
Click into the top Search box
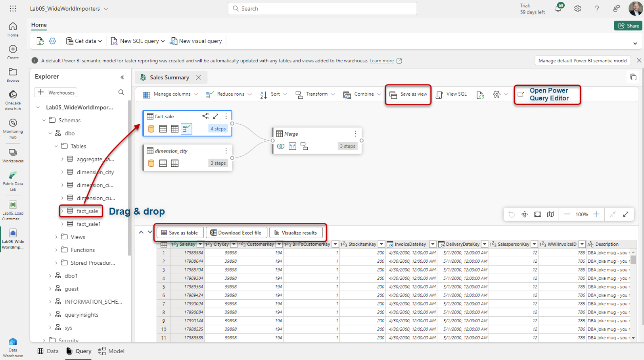(x=322, y=8)
